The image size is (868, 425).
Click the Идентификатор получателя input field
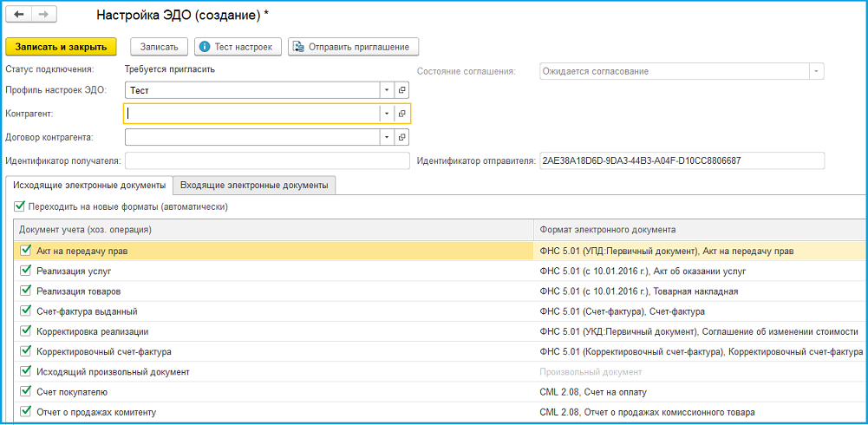pos(266,160)
